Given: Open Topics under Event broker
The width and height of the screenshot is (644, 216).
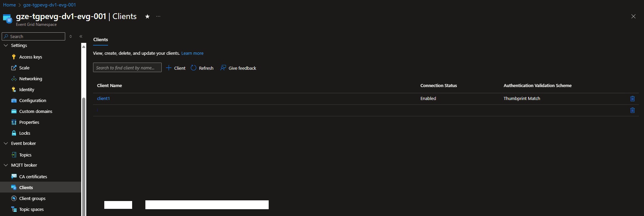Looking at the screenshot, I should (25, 155).
